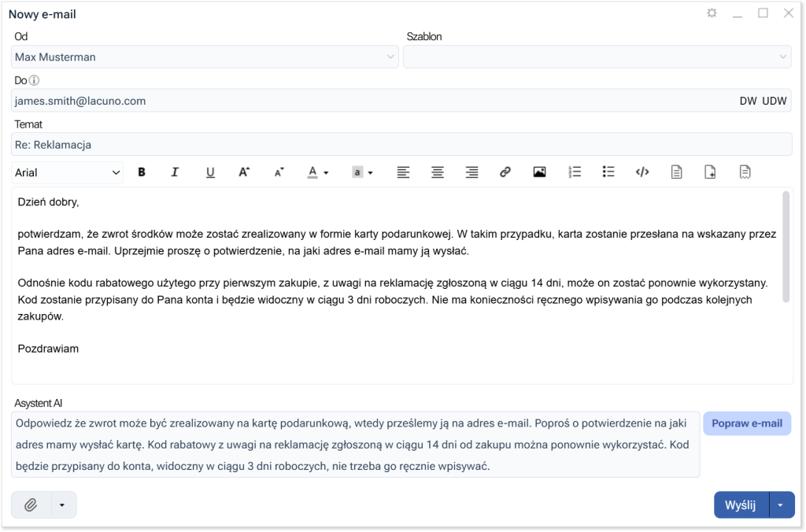
Task: Open the Arial font family dropdown
Action: pyautogui.click(x=68, y=172)
